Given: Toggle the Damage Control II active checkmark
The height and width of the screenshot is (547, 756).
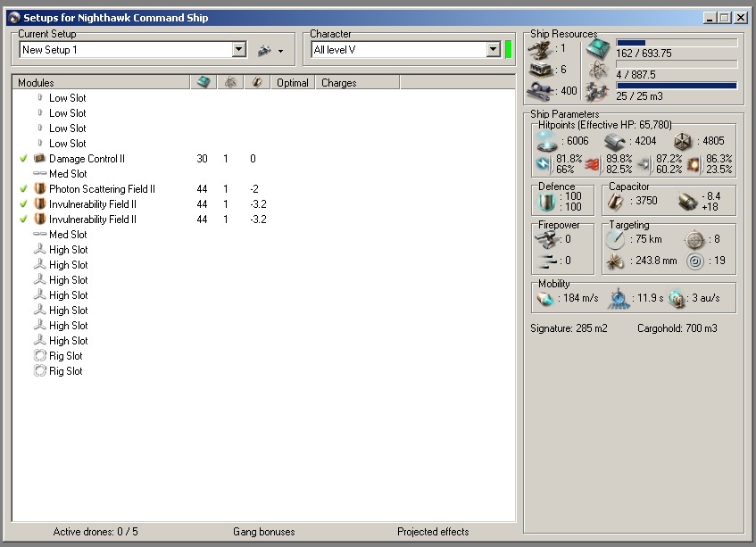Looking at the screenshot, I should tap(23, 158).
